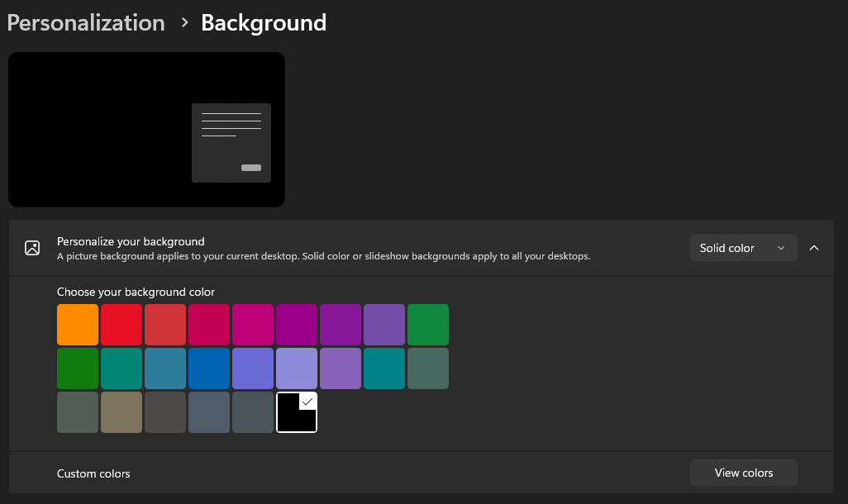
Task: Select the crimson swatch left of magenta
Action: click(x=209, y=325)
